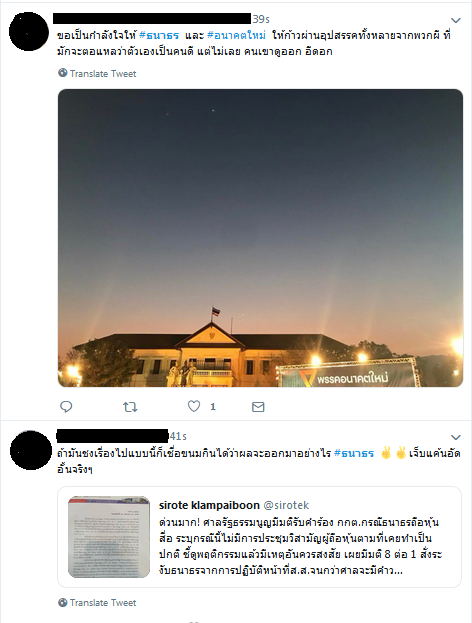The height and width of the screenshot is (623, 472).
Task: Open the evening building photo in first tweet
Action: click(x=260, y=238)
